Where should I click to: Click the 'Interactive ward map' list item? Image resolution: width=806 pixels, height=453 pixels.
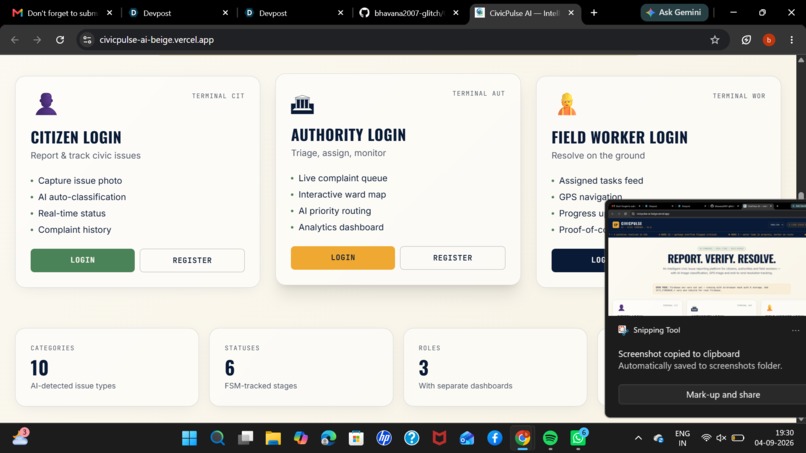342,194
